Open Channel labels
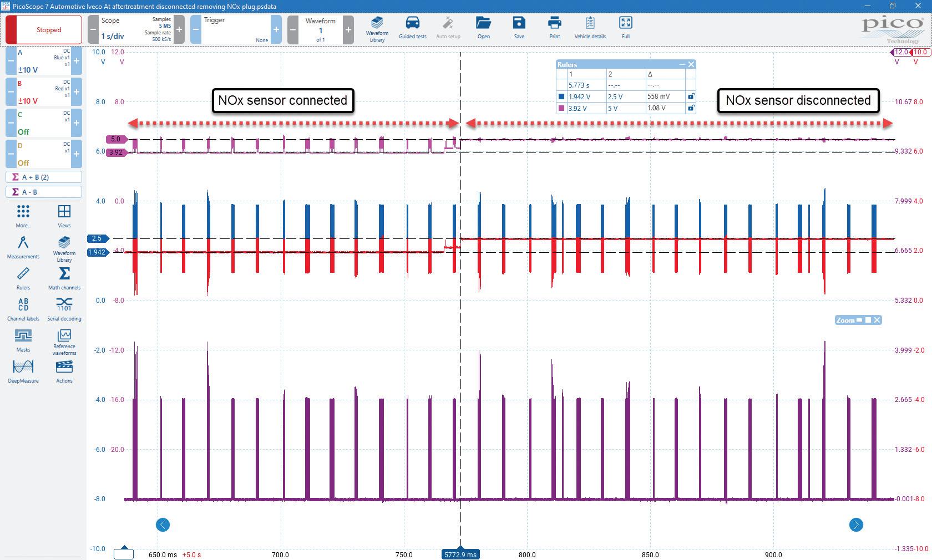The height and width of the screenshot is (560, 932). click(x=23, y=309)
